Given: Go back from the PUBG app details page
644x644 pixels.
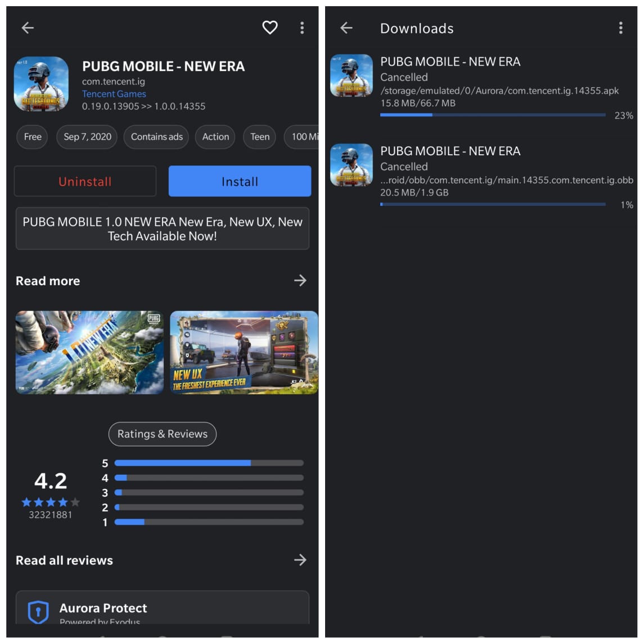Looking at the screenshot, I should coord(28,28).
